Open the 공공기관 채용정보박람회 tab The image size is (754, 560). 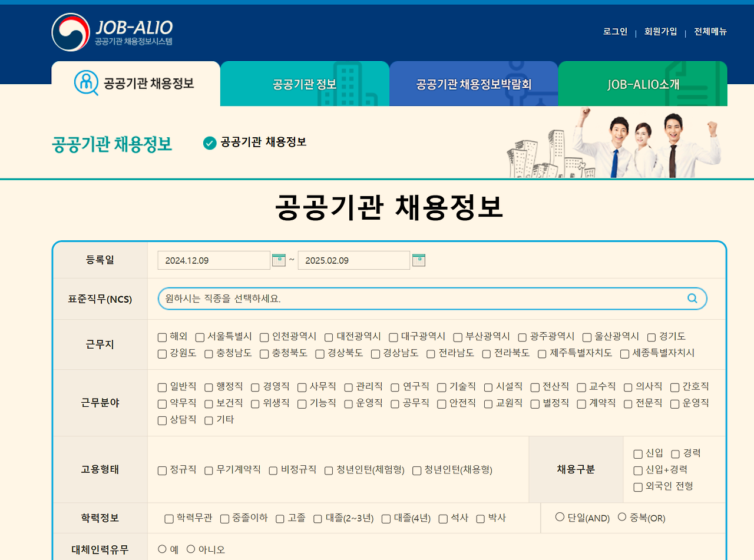point(474,84)
